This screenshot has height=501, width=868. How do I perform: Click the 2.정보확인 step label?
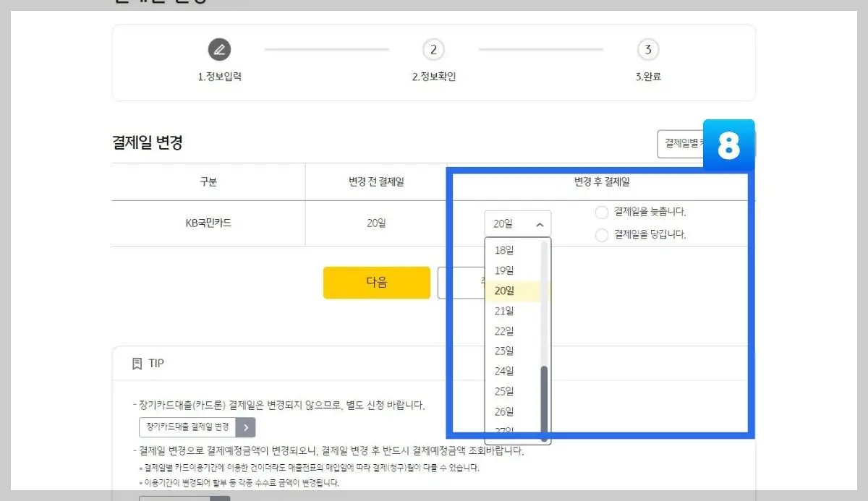433,74
